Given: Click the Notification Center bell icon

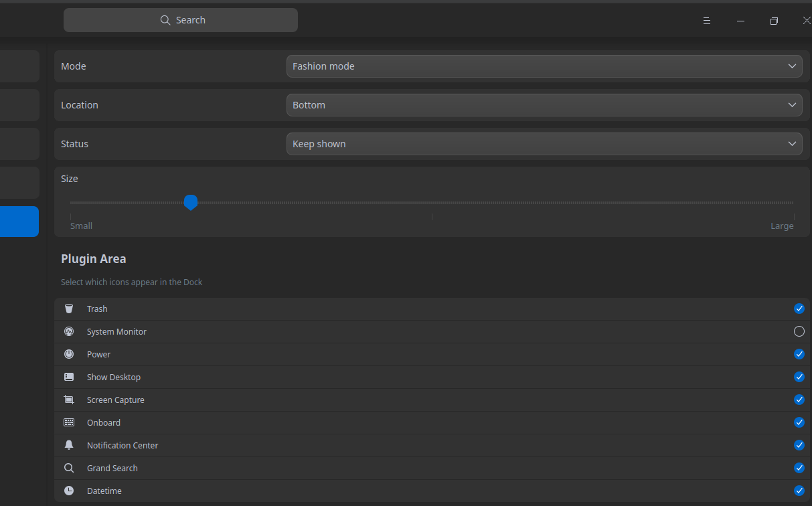Looking at the screenshot, I should 69,445.
